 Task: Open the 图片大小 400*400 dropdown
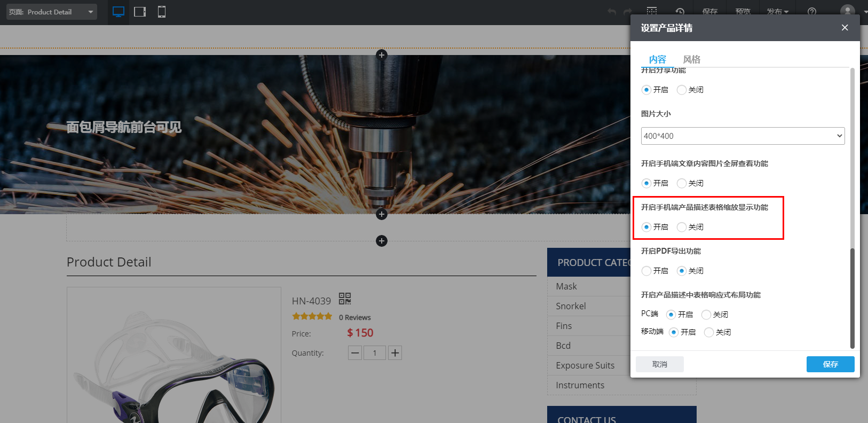point(743,136)
